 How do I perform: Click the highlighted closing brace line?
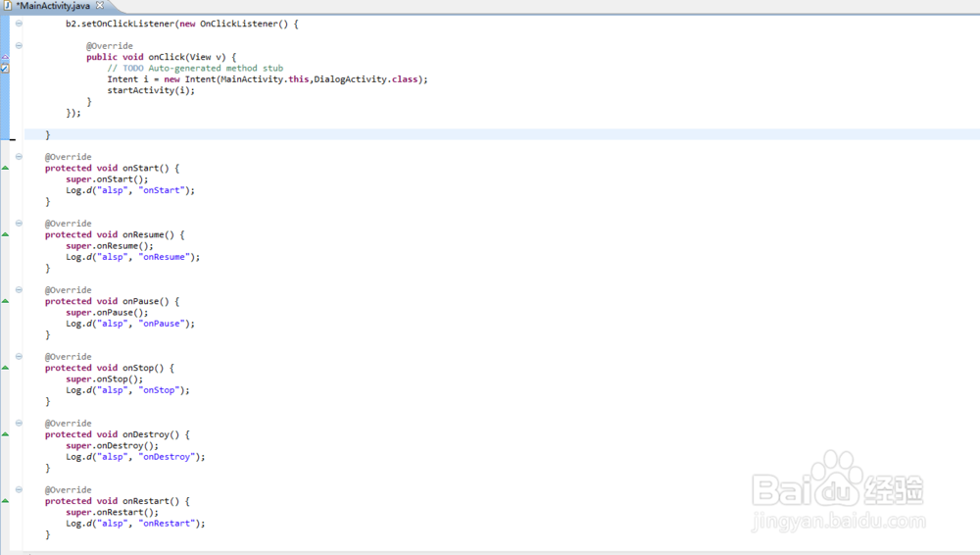tap(502, 135)
